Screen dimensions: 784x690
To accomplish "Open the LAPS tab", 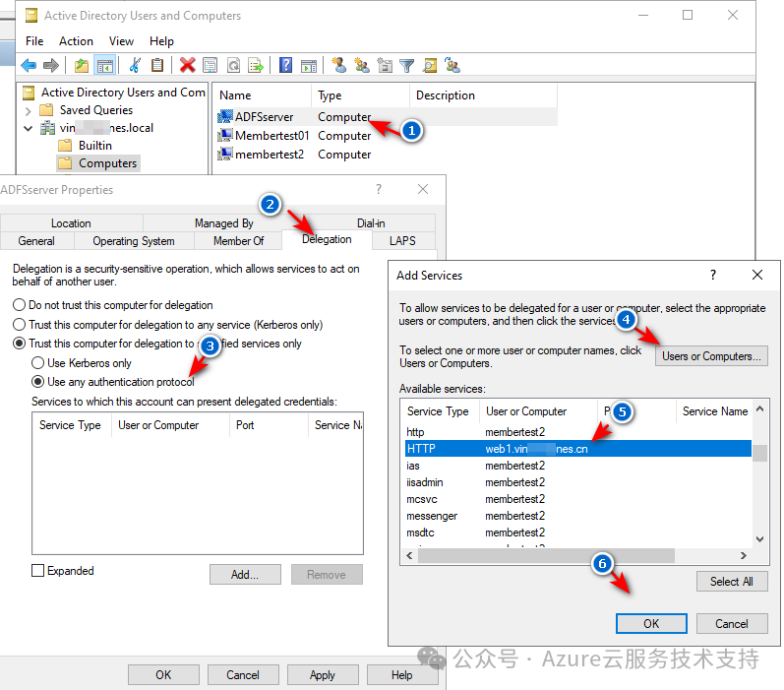I will point(402,241).
